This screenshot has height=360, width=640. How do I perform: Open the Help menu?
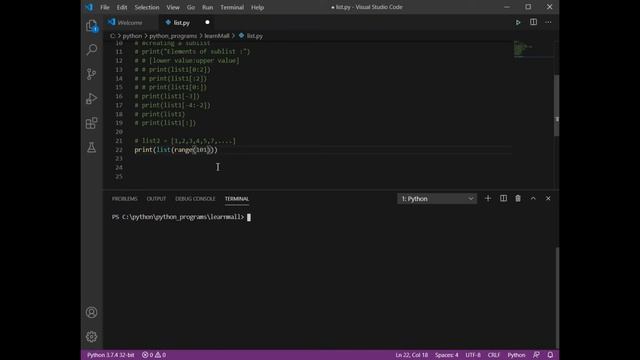(x=258, y=7)
